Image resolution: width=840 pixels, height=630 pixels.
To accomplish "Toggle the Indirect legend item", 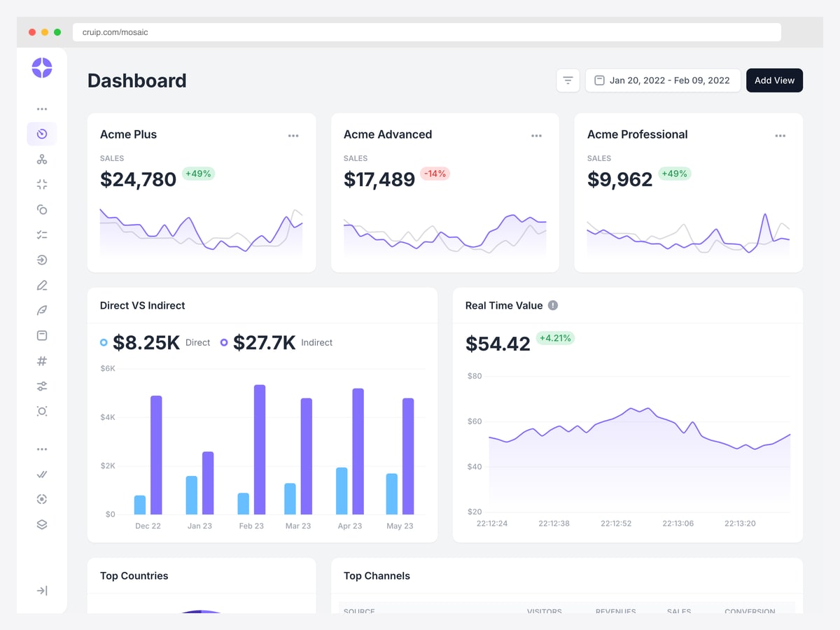I will click(276, 342).
